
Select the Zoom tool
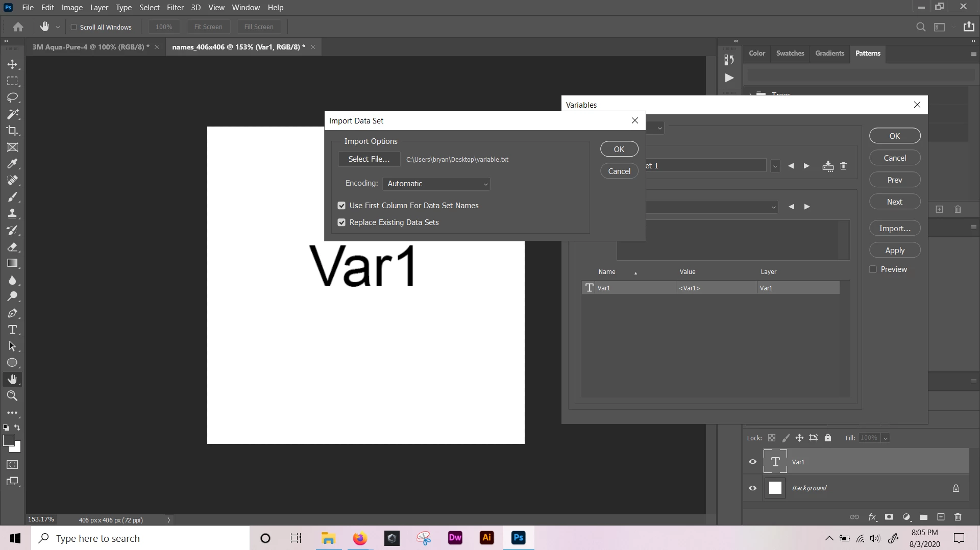(12, 396)
